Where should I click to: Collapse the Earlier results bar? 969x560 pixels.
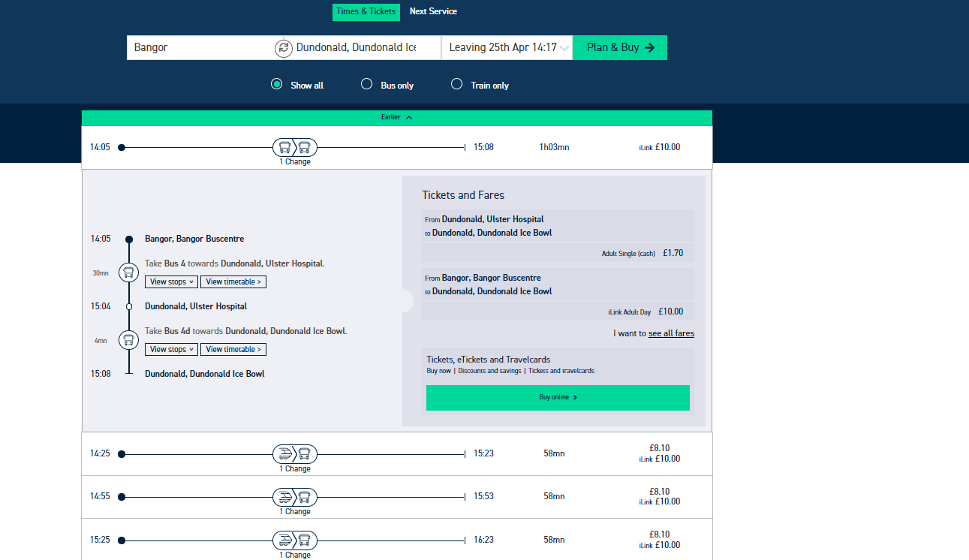click(x=396, y=117)
